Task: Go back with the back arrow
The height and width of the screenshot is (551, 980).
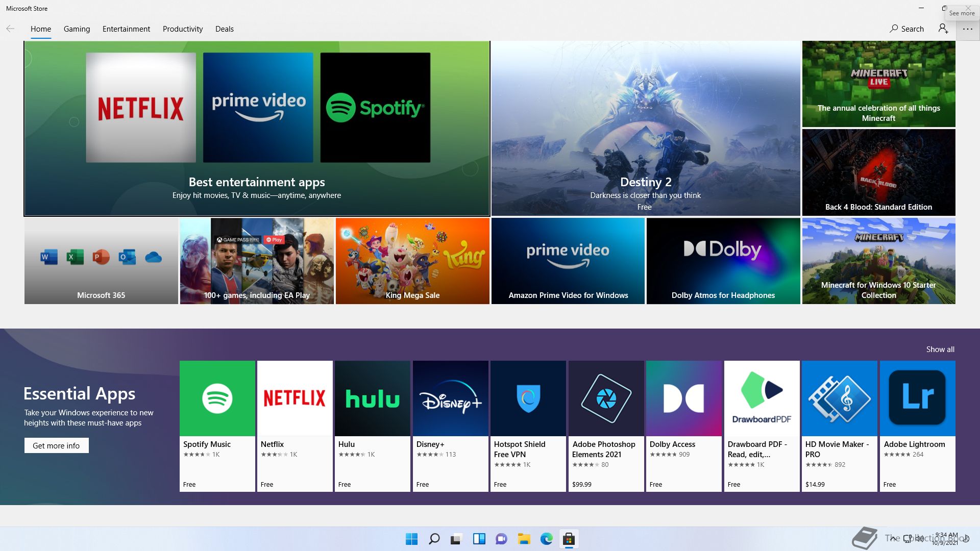Action: click(x=10, y=29)
